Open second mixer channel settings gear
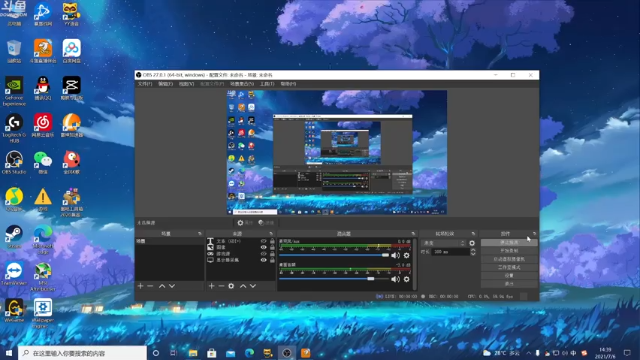Screen dimensions: 640x360 (407, 279)
